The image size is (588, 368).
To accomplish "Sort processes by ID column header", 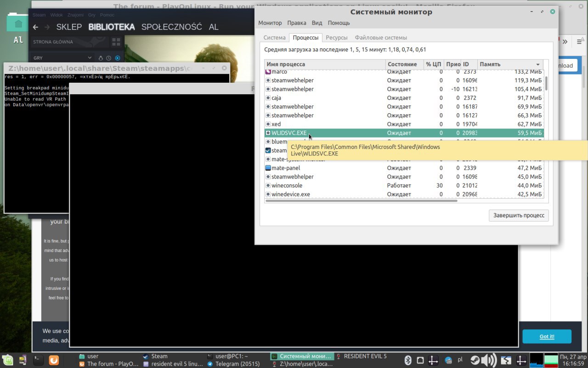I will pyautogui.click(x=469, y=64).
